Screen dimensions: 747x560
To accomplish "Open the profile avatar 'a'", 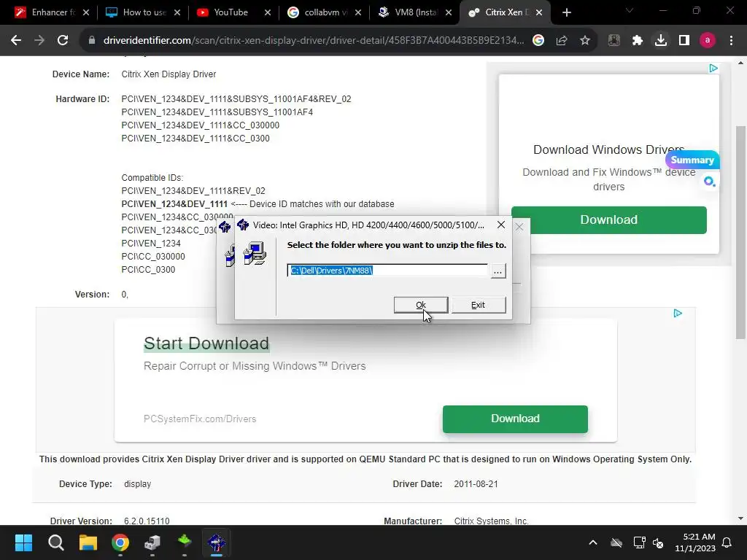I will pos(708,41).
